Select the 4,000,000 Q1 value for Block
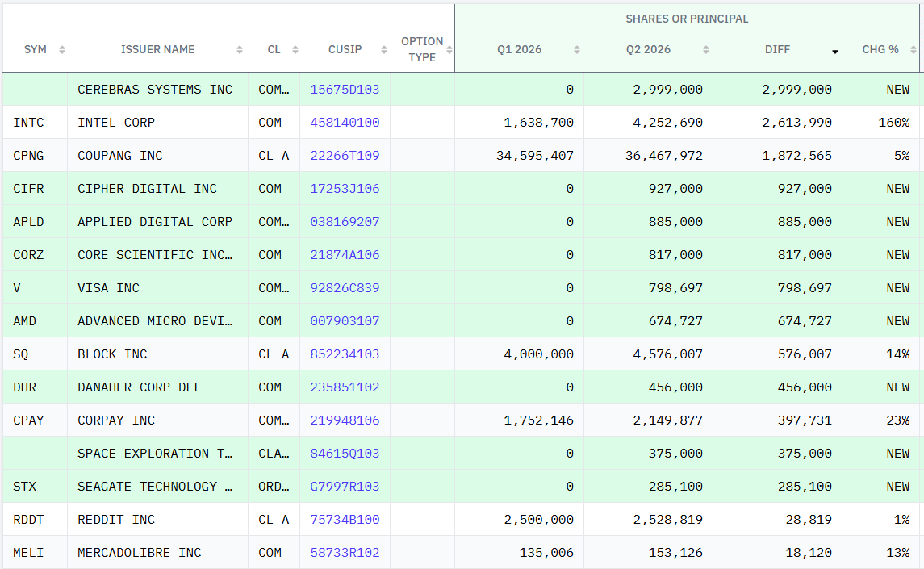Screen dimensions: 924x569 click(x=538, y=354)
